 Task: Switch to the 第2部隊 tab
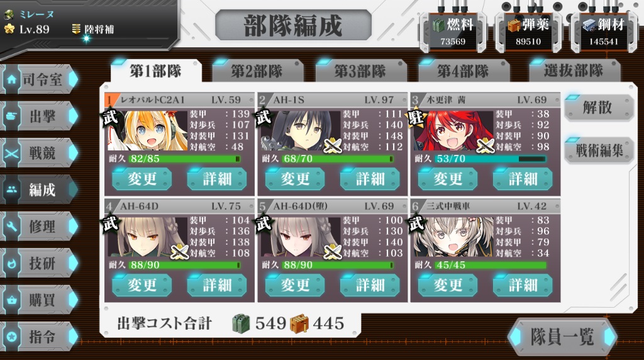[257, 71]
